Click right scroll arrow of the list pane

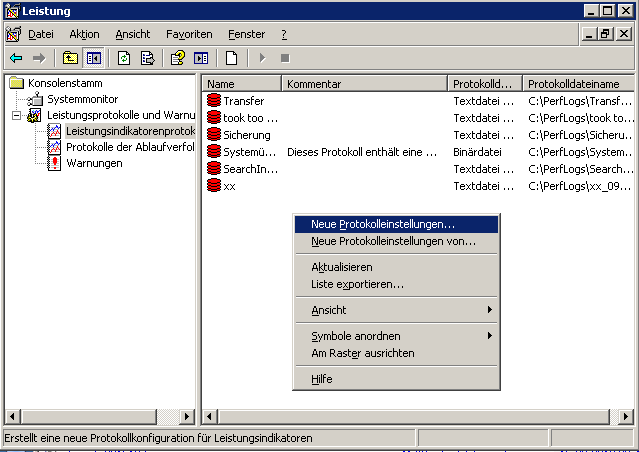(x=626, y=417)
